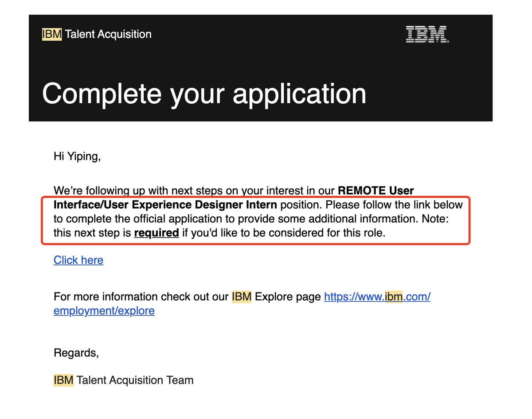532x419 pixels.
Task: Click 'IBM Talent Acquisition' header text
Action: click(97, 34)
